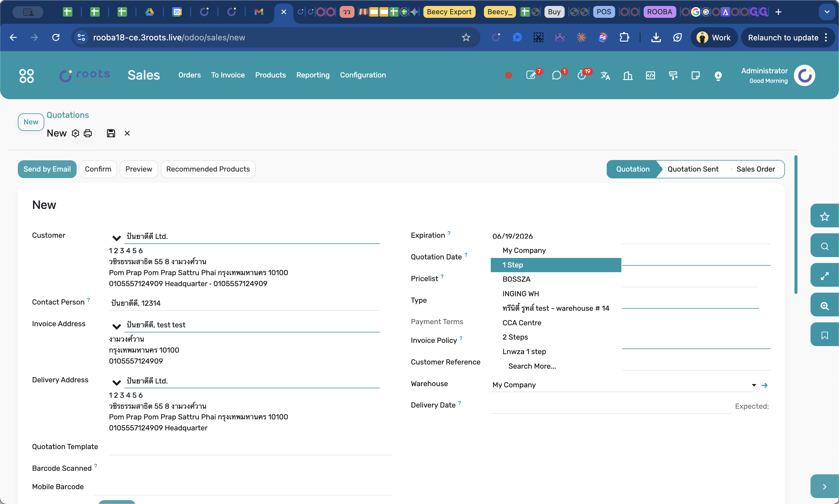
Task: Click the paint roller theme icon
Action: [x=673, y=75]
